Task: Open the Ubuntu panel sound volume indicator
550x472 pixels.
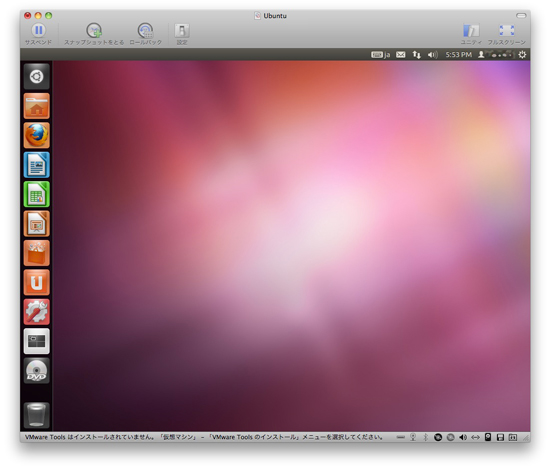Action: [432, 55]
